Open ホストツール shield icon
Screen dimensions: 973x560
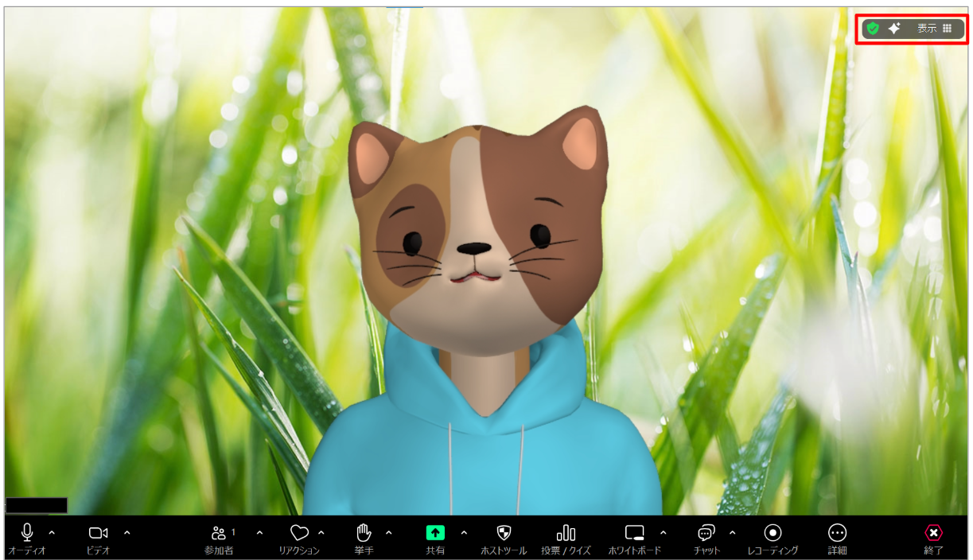tap(504, 533)
